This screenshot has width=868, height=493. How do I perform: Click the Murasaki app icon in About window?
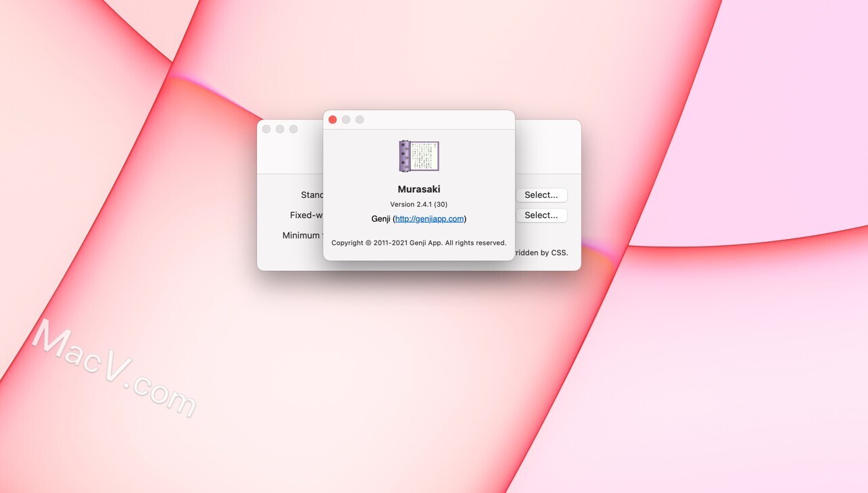pos(419,156)
